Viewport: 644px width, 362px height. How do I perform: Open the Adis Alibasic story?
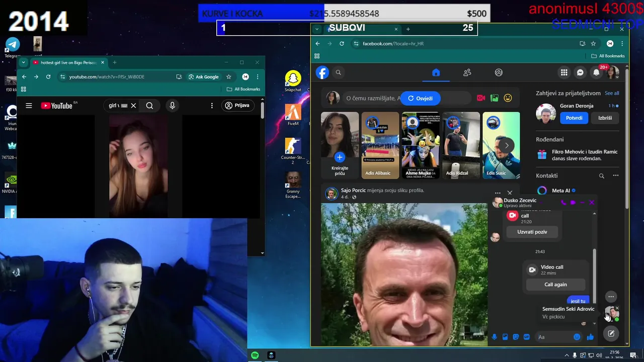coord(380,145)
